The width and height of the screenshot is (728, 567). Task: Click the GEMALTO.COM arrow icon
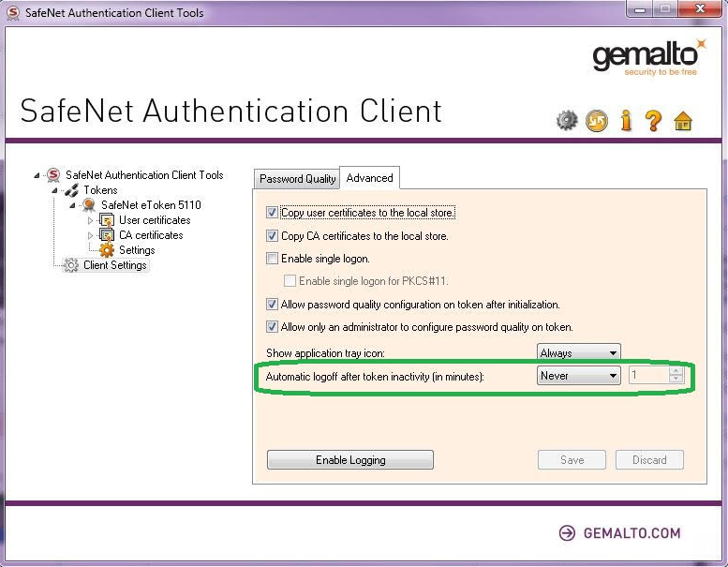click(x=567, y=533)
